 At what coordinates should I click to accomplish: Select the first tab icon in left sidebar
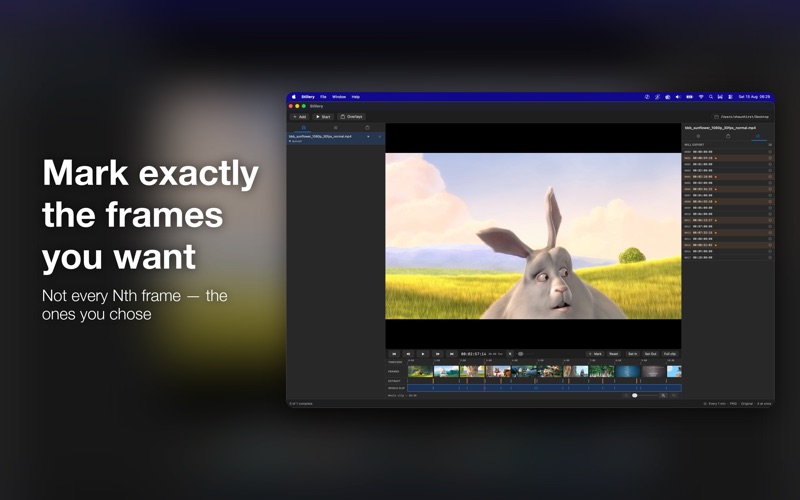tap(304, 128)
